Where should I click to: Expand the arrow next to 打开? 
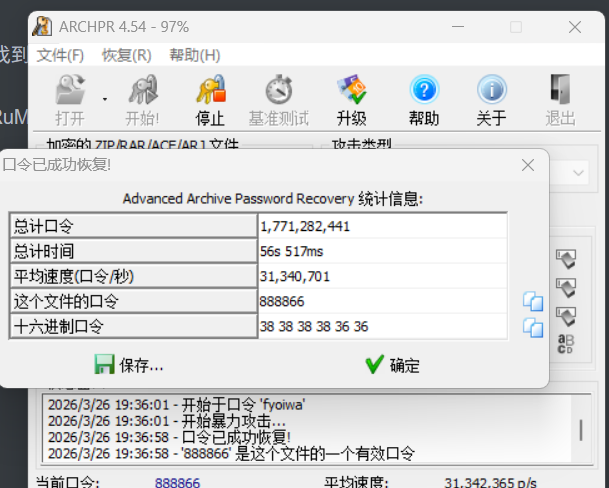(104, 100)
